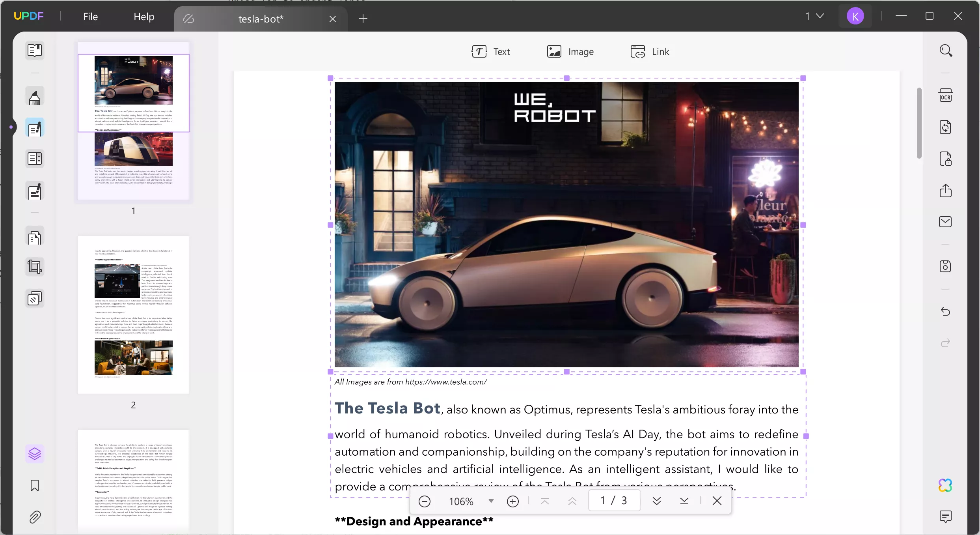Open the Convert PDF tool
Image resolution: width=980 pixels, height=535 pixels.
pyautogui.click(x=945, y=127)
